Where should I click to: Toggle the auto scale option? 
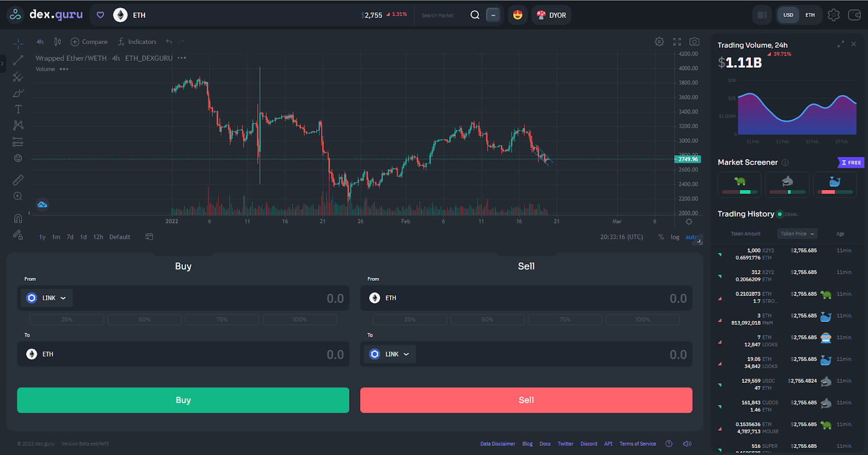(x=691, y=237)
